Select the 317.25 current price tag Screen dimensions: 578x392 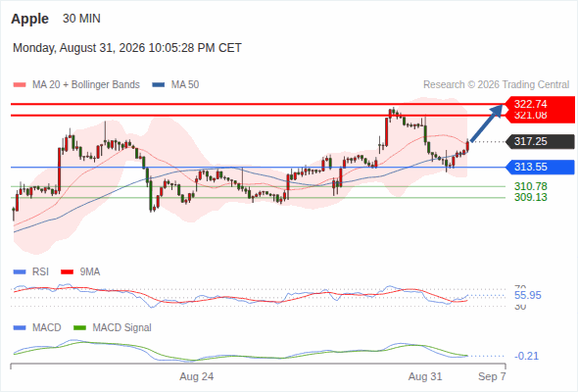pyautogui.click(x=540, y=141)
